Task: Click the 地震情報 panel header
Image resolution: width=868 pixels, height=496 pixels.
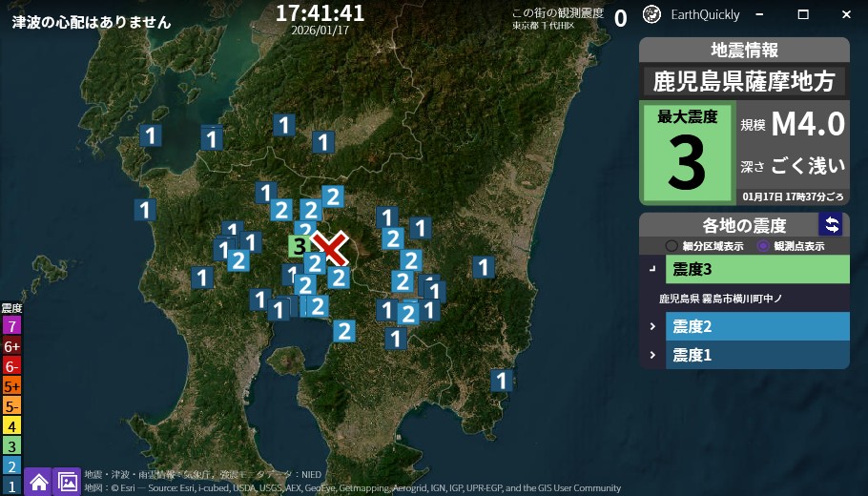Action: [745, 51]
